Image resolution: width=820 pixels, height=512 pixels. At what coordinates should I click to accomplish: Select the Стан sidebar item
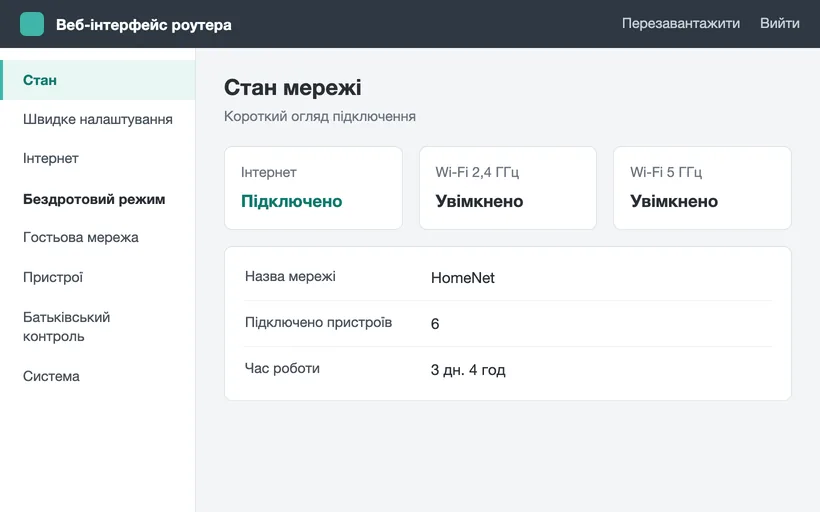point(98,80)
